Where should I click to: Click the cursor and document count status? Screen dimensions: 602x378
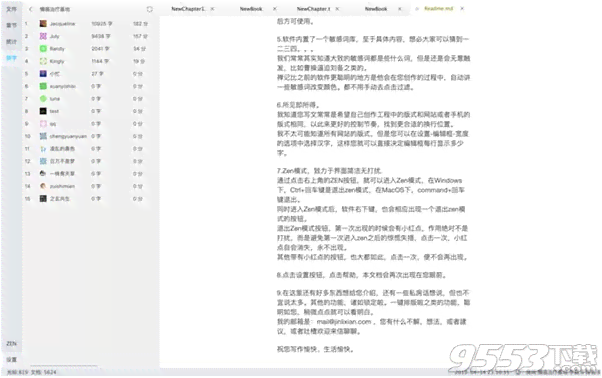point(31,372)
